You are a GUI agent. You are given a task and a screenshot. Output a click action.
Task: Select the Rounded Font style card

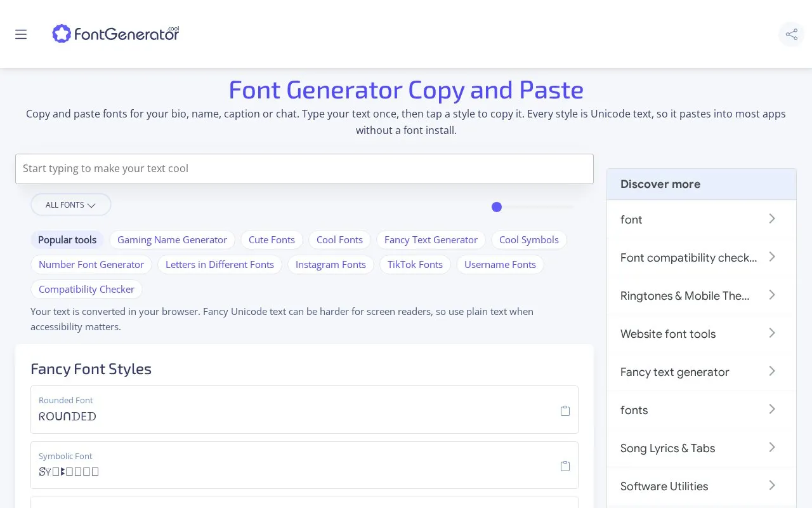pos(304,410)
